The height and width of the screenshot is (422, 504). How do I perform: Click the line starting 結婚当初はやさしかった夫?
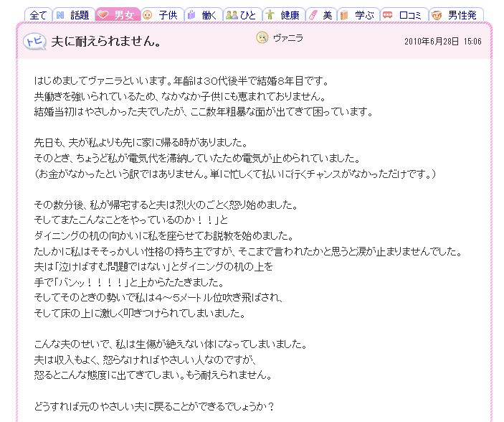coord(204,112)
